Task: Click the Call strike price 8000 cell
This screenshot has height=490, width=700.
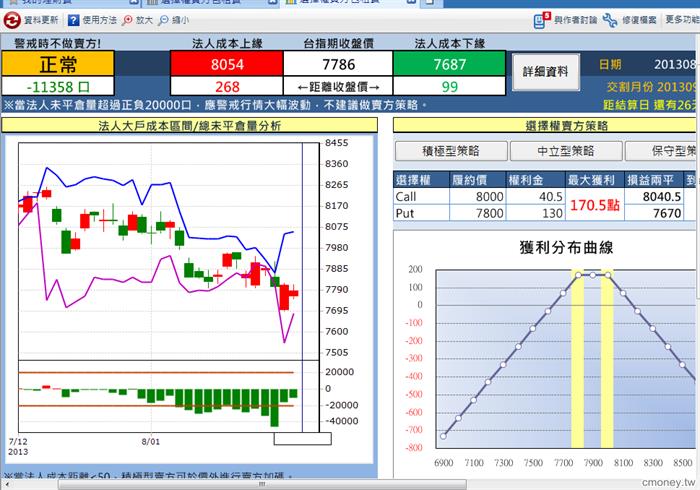Action: [x=477, y=196]
